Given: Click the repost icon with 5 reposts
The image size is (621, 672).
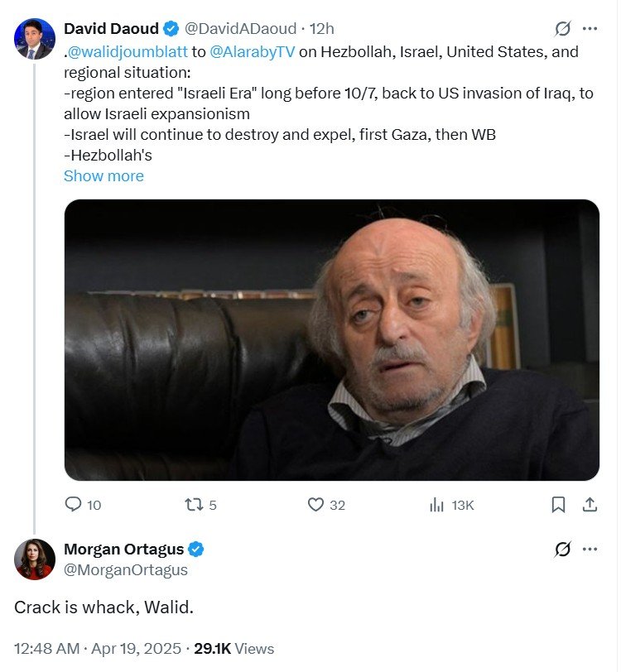Looking at the screenshot, I should pos(194,504).
